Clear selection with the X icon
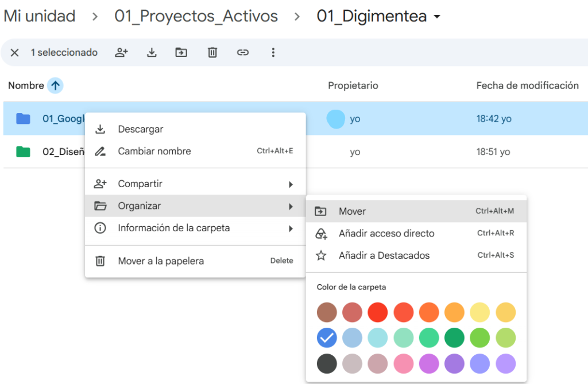Screen dimensions: 588x384 point(14,52)
